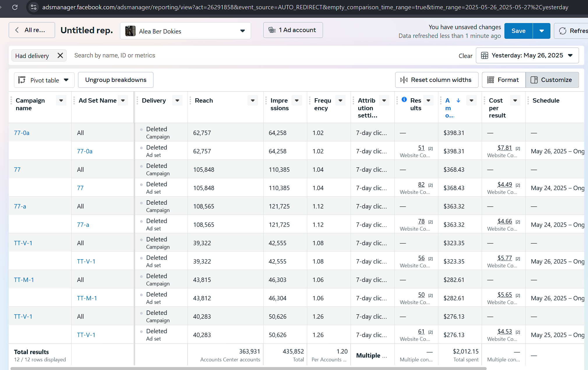The image size is (588, 370).
Task: Click the Amount spent sort arrow icon
Action: coord(458,100)
